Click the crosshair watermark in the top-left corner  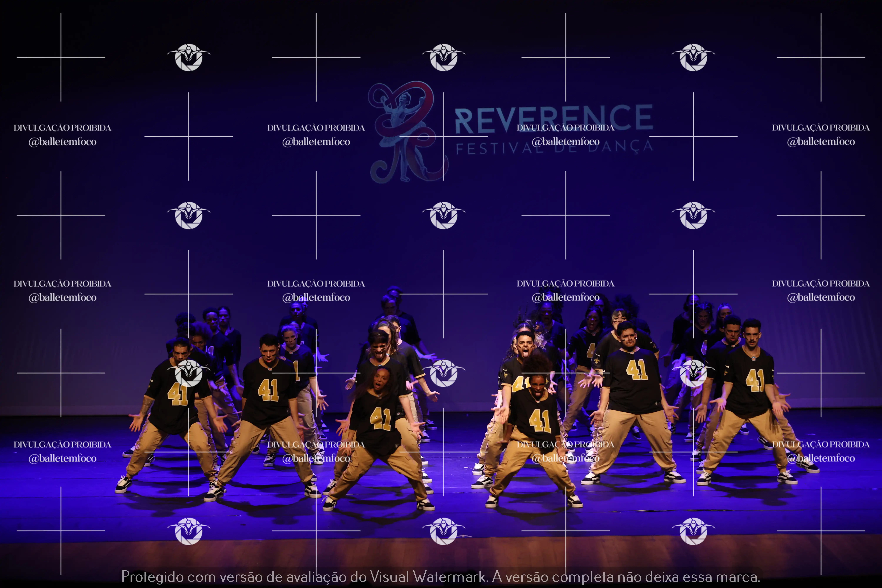click(61, 57)
